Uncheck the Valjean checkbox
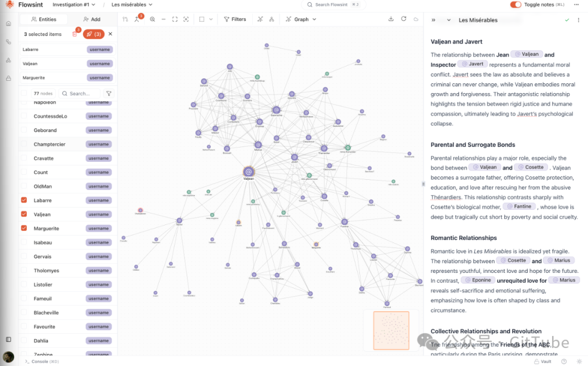Screen dimensions: 588x366 pyautogui.click(x=24, y=214)
